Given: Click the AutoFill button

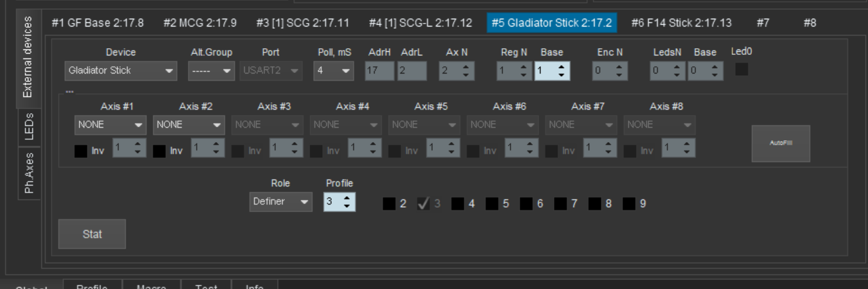Looking at the screenshot, I should pos(780,143).
